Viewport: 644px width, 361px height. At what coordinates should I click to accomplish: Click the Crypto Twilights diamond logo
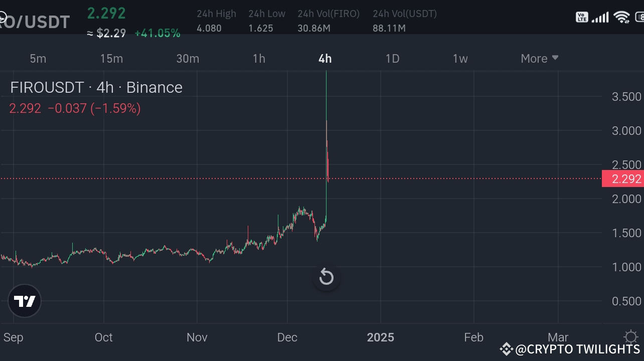coord(506,348)
